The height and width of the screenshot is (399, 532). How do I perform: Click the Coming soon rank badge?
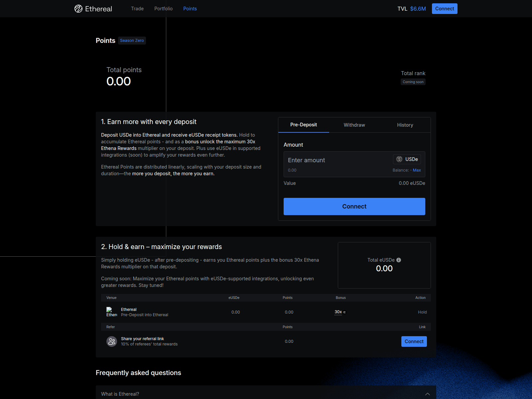[413, 82]
